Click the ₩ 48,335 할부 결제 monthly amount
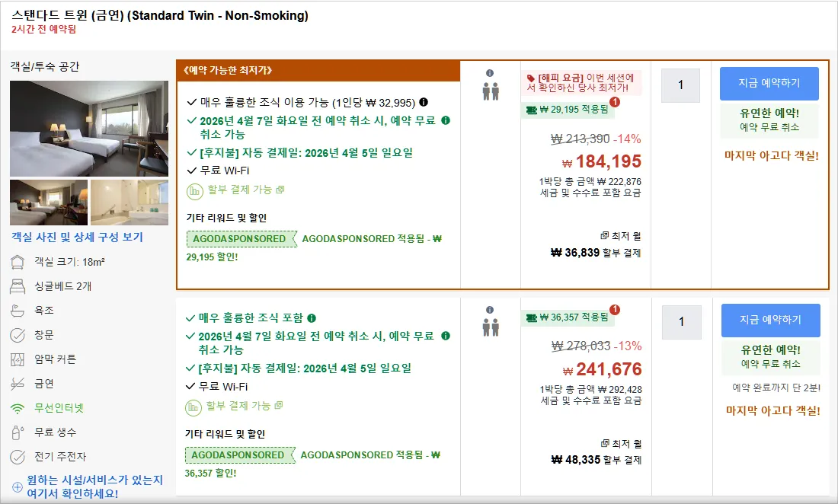838x504 pixels. 596,460
